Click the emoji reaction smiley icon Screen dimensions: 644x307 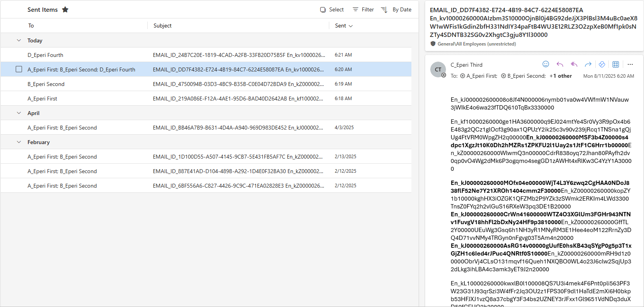click(x=545, y=64)
